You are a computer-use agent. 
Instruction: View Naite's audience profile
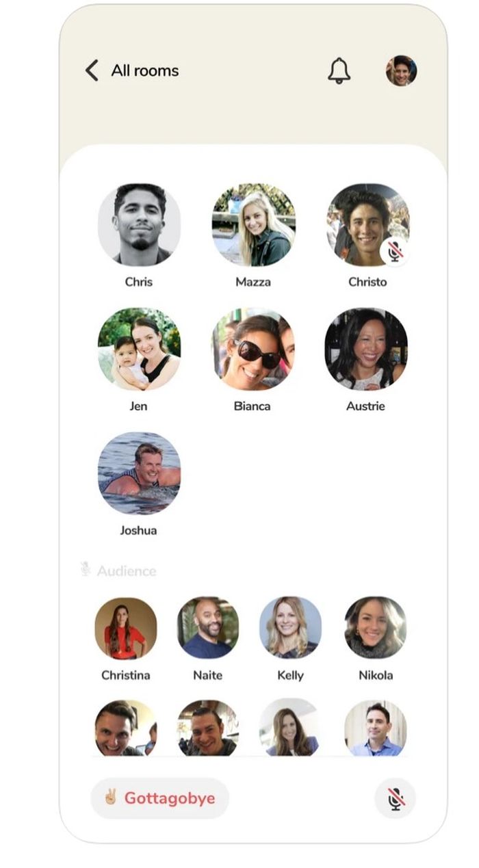pyautogui.click(x=208, y=628)
